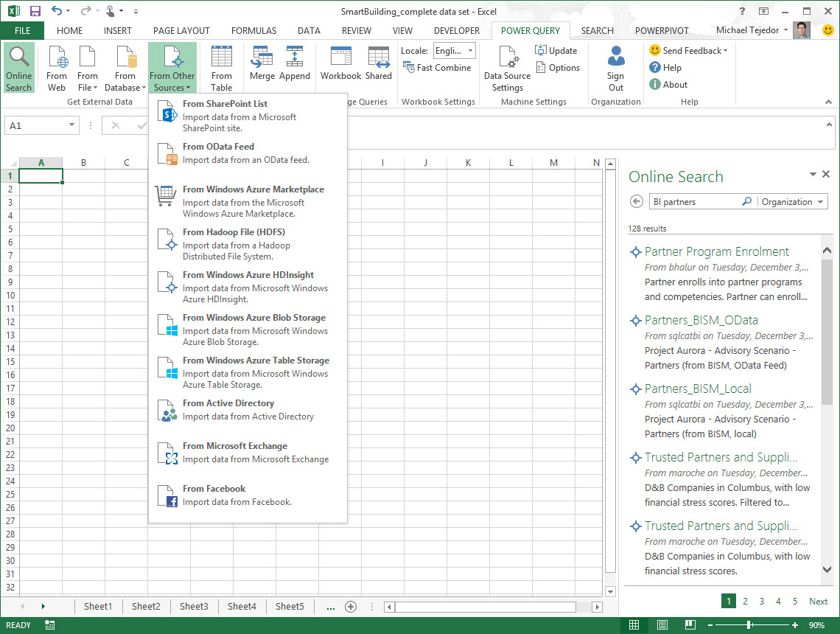Open the FILE backstage tab
The width and height of the screenshot is (840, 634).
pos(23,30)
